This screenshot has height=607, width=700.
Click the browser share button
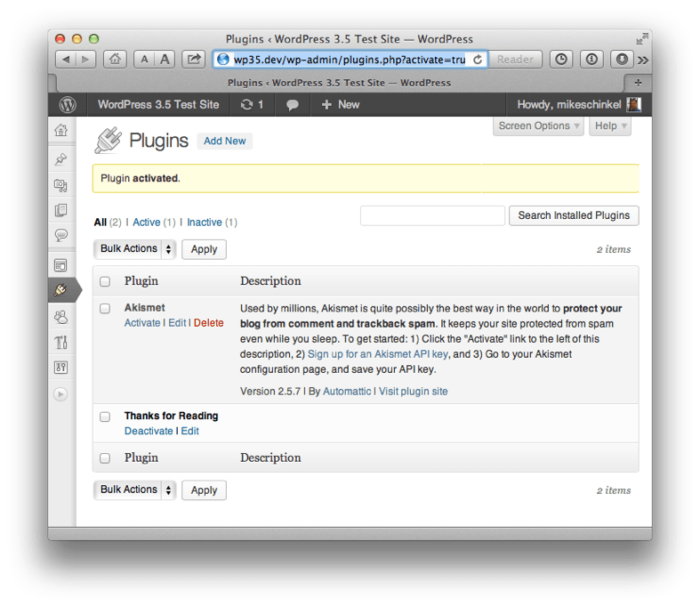193,60
